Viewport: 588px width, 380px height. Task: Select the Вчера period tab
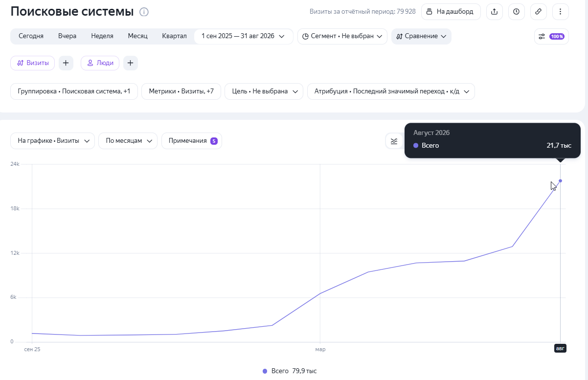tap(67, 36)
